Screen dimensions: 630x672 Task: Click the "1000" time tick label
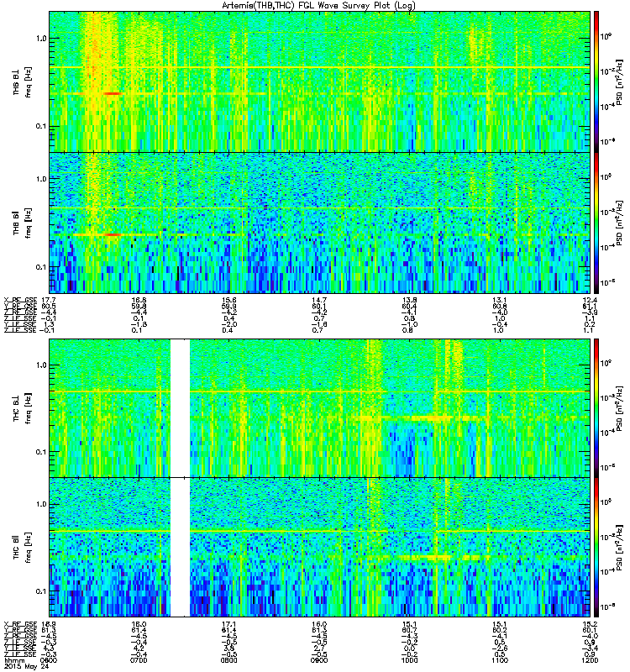[409, 660]
